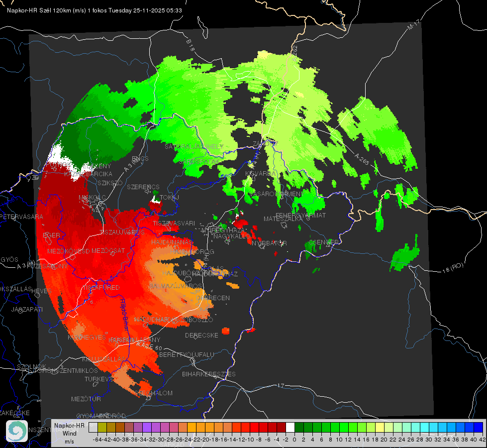Screen dimensions: 487x448
Task: Pick the dark blue swatch at the legend's end
Action: 479,427
